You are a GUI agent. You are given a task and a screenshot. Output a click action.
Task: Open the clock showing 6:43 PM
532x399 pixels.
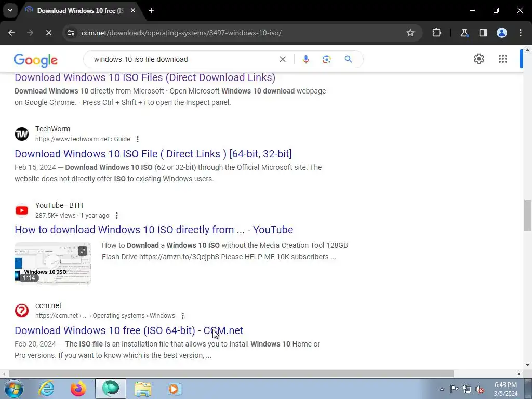coord(506,389)
